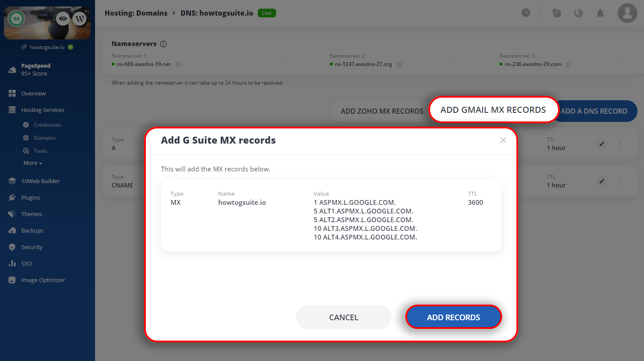Click TTL value 3600 in dialog
Viewport: 644px width, 361px height.
475,202
